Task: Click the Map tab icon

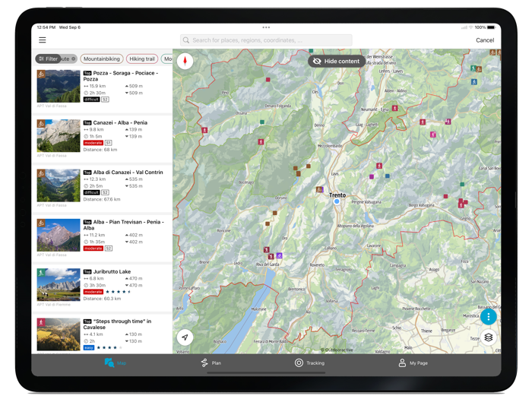Action: (x=109, y=363)
